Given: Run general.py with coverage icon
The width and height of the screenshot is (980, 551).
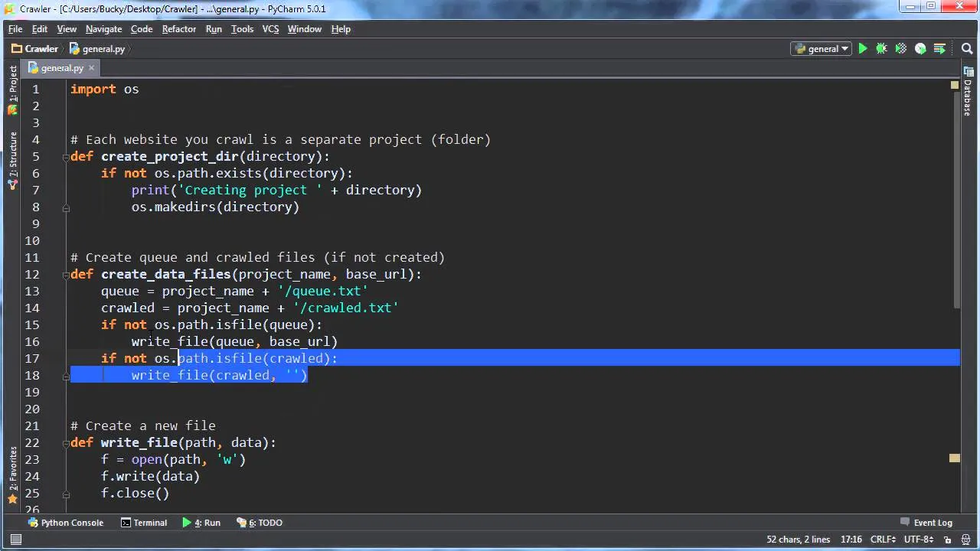Looking at the screenshot, I should tap(900, 48).
